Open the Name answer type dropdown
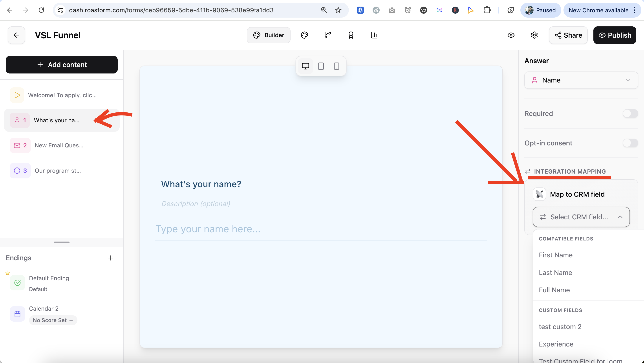644x363 pixels. pyautogui.click(x=581, y=80)
